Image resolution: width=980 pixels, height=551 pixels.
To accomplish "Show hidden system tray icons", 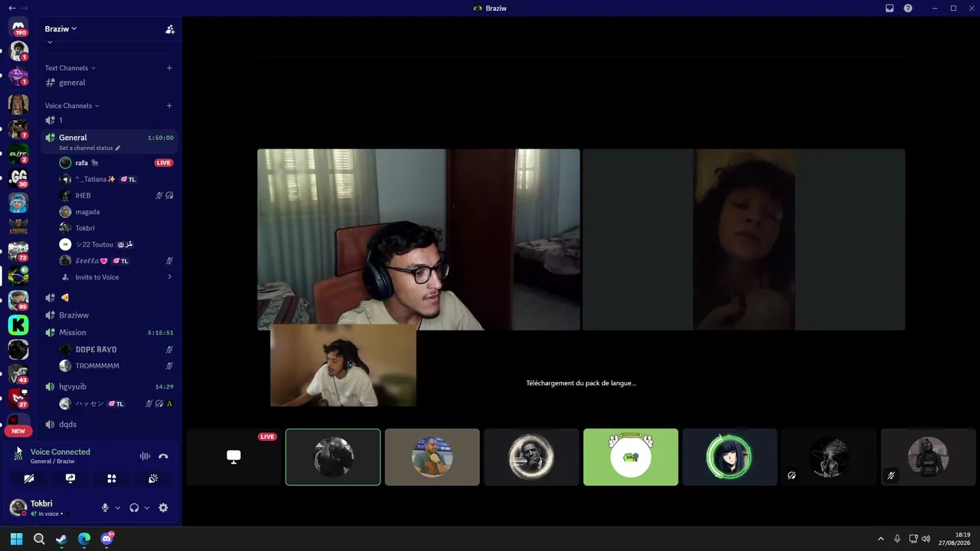I will (x=880, y=539).
